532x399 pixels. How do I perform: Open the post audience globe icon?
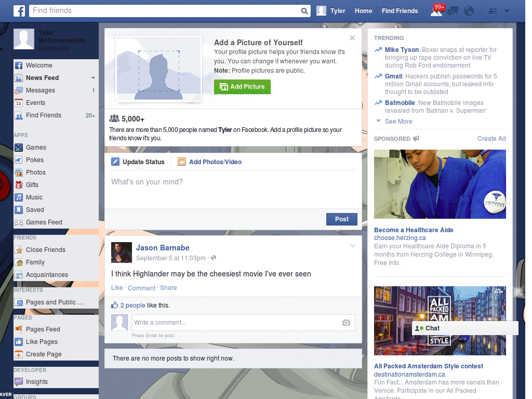[214, 258]
